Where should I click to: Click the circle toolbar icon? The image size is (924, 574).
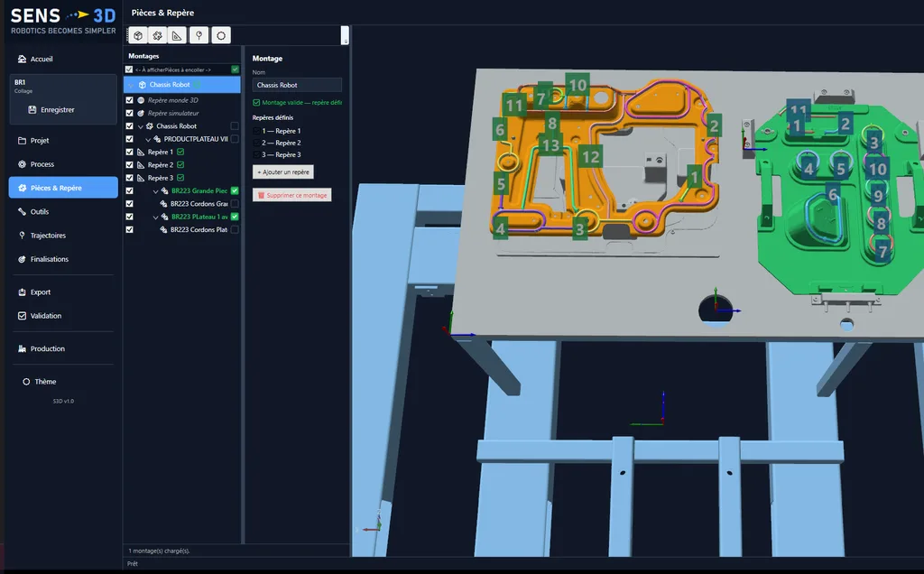(x=221, y=35)
